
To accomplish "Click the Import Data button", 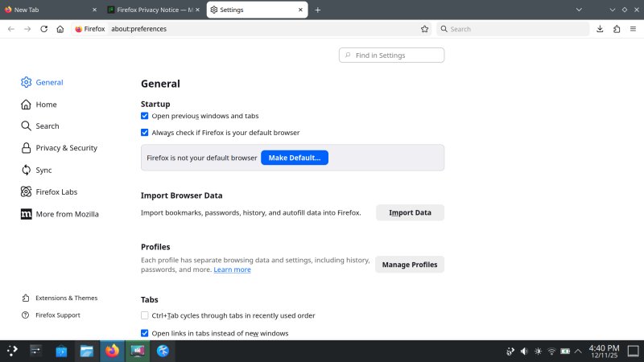I will 410,212.
